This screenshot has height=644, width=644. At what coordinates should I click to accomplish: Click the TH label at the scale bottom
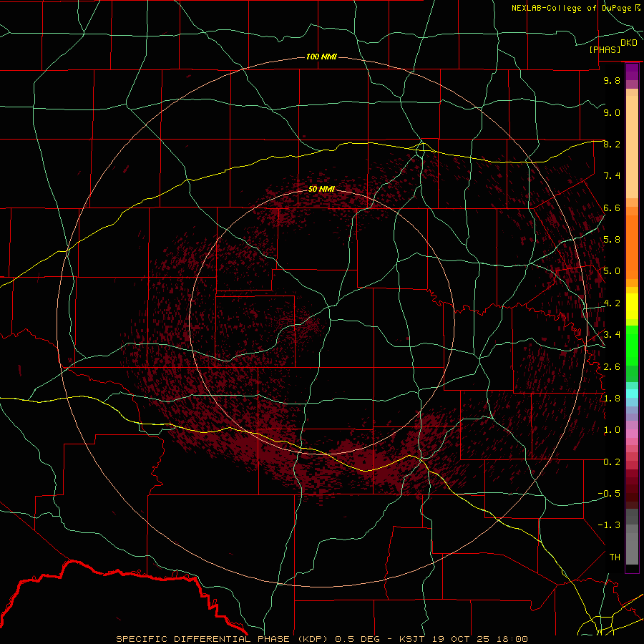coord(615,557)
